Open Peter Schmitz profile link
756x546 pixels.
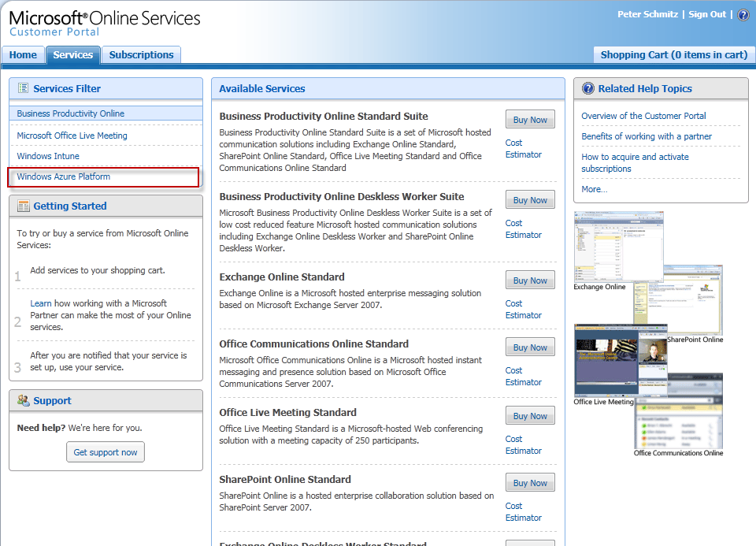coord(647,14)
